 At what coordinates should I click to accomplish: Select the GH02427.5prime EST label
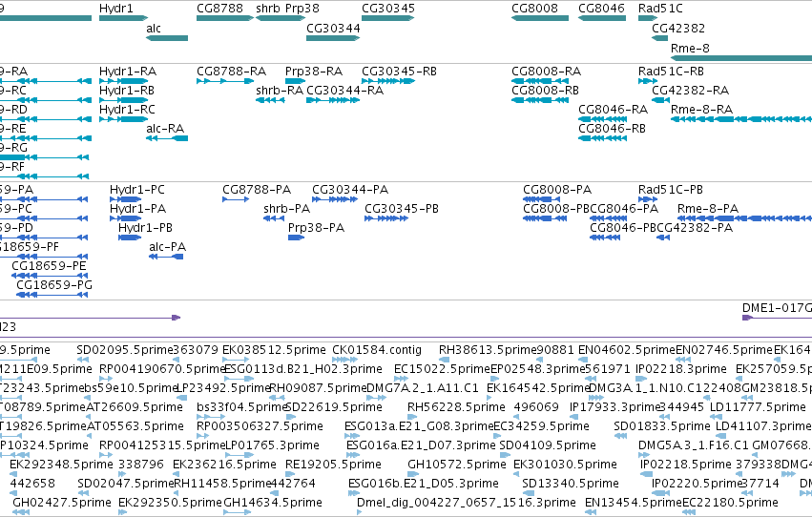[62, 503]
